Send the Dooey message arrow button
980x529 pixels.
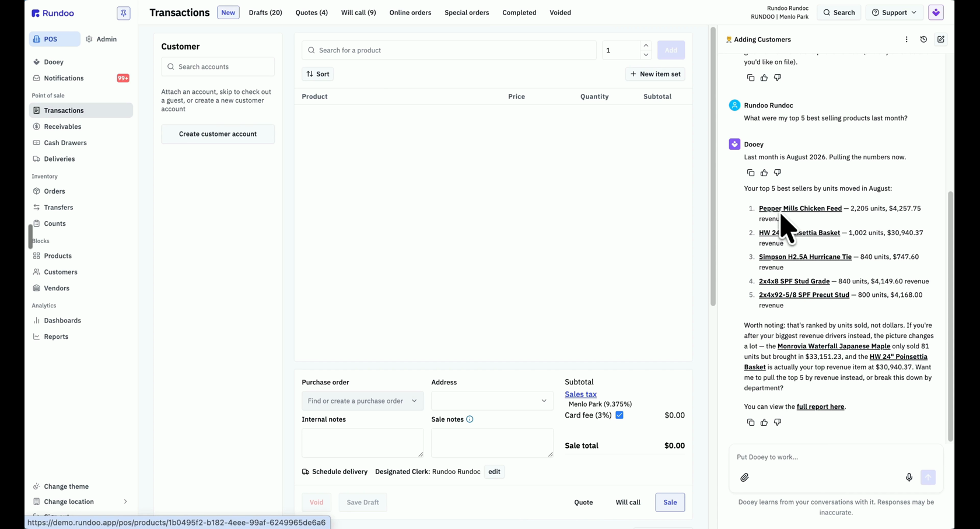[928, 477]
